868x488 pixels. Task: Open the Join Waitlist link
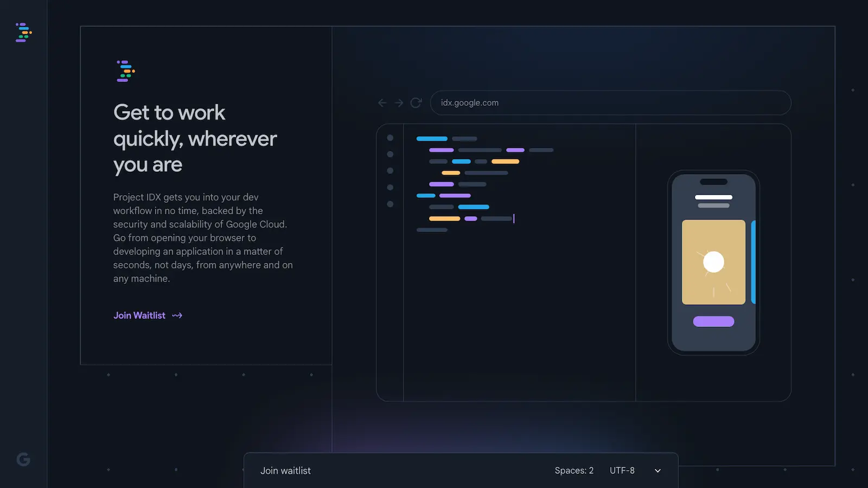coord(148,316)
